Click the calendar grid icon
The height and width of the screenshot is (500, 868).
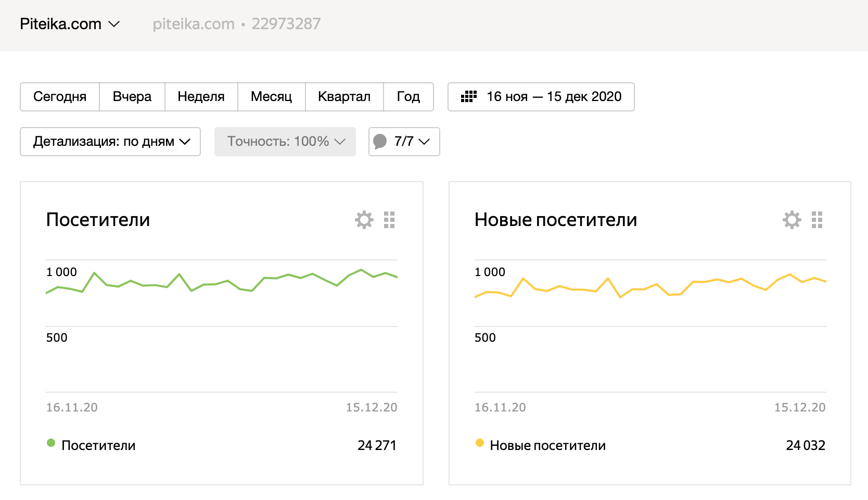pos(468,96)
